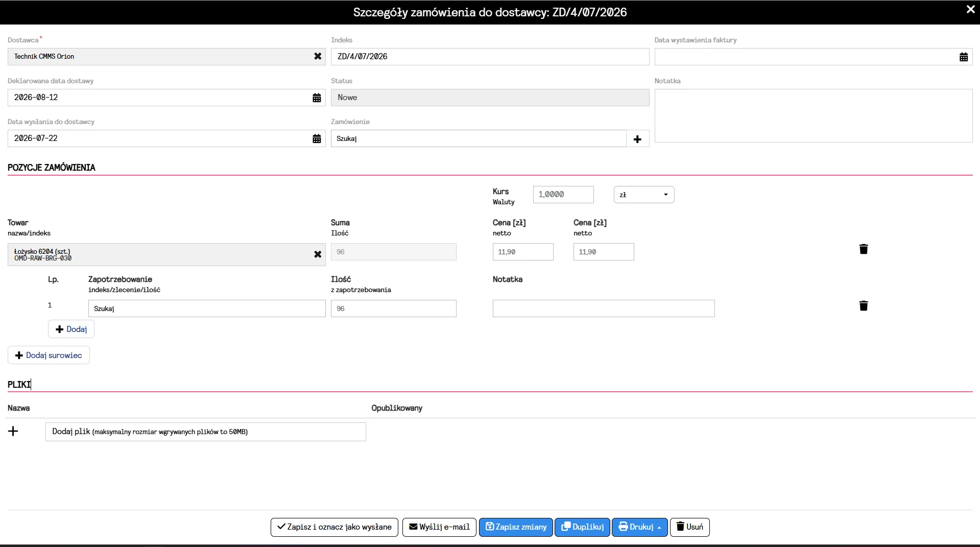The height and width of the screenshot is (547, 980).
Task: Edit the Kurs value 1,0000
Action: click(563, 195)
